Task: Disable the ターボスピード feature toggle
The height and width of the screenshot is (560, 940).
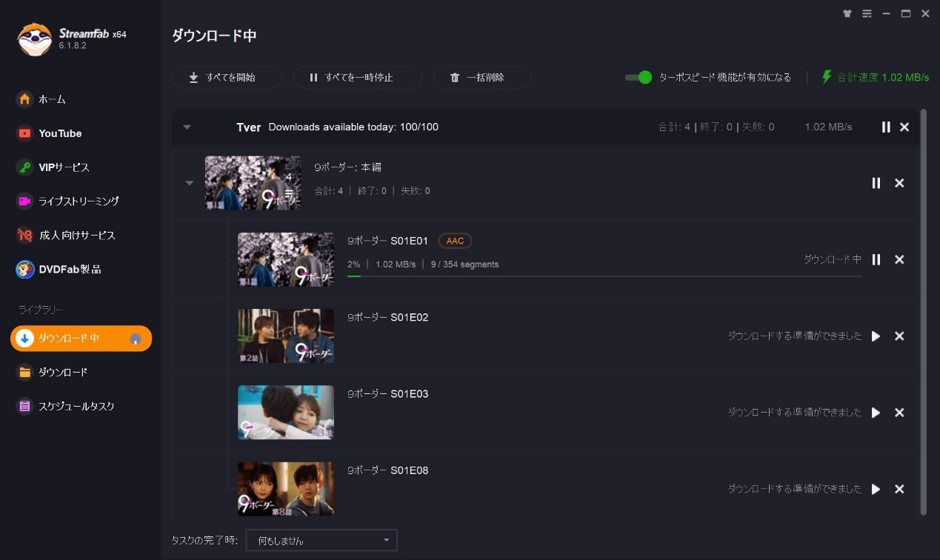Action: [x=638, y=76]
